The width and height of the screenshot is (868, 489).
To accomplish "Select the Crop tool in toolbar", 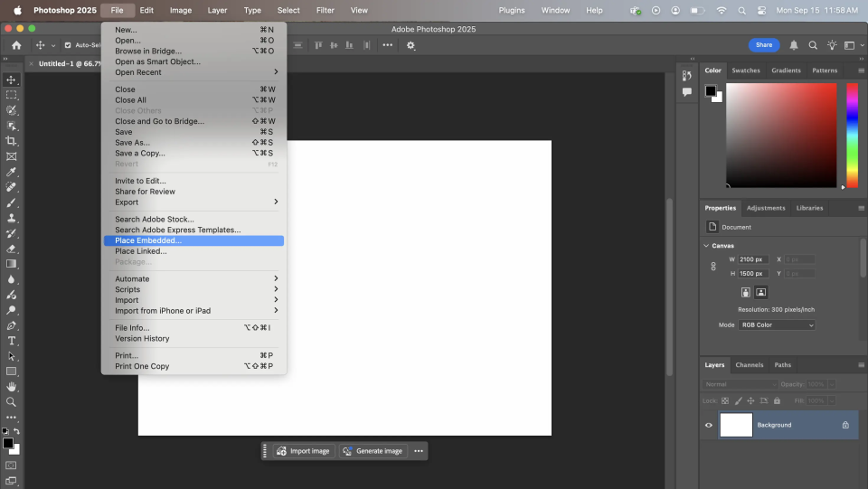I will click(x=11, y=141).
